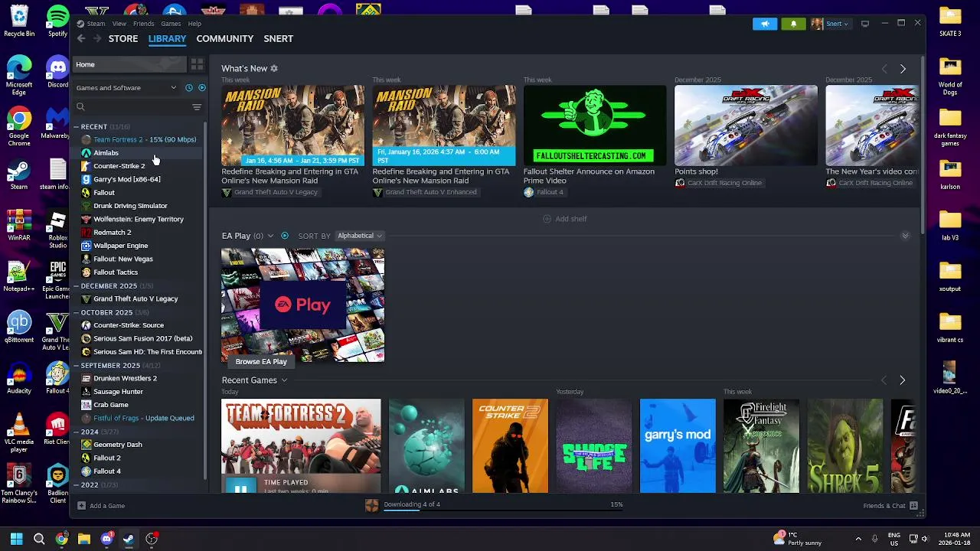980x551 pixels.
Task: Collapse the OCTOBER 2025 category
Action: click(x=77, y=312)
